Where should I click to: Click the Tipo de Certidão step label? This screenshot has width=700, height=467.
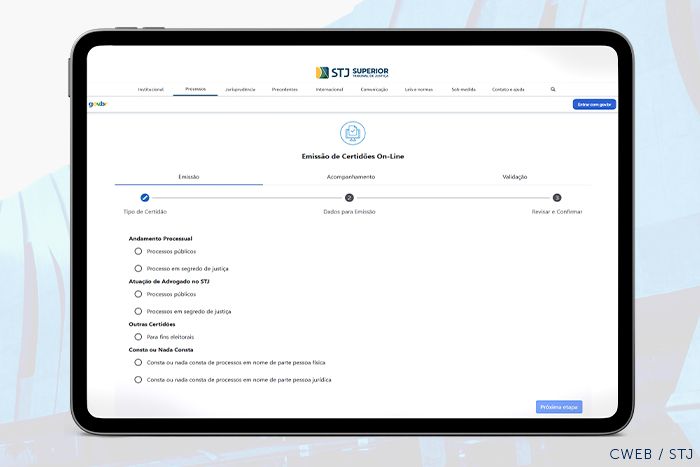click(x=145, y=212)
